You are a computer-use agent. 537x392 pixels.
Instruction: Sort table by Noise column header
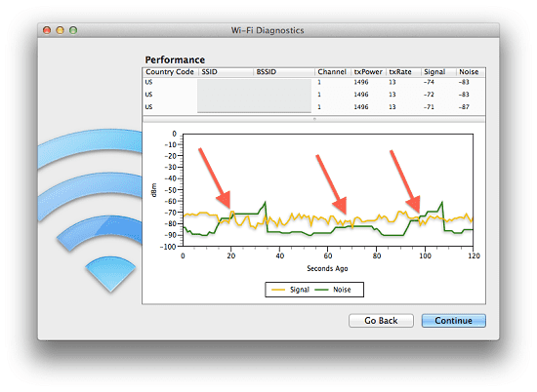pyautogui.click(x=471, y=72)
